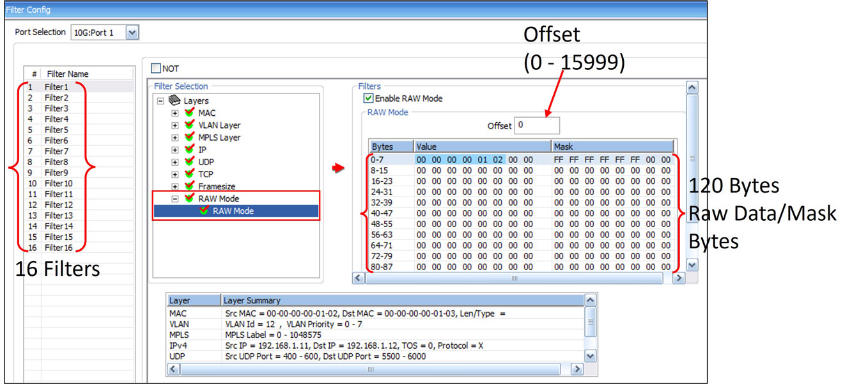
Task: Select the 0-7 bytes row
Action: (521, 159)
